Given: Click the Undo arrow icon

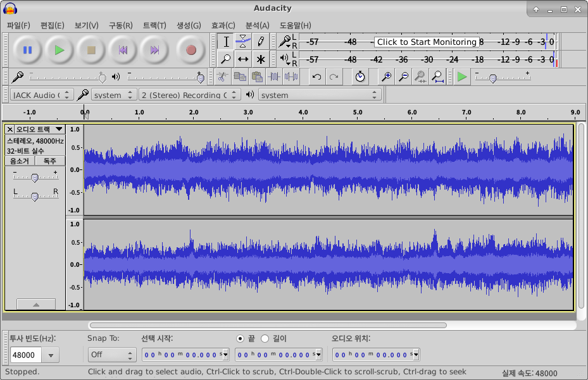Looking at the screenshot, I should tap(317, 77).
